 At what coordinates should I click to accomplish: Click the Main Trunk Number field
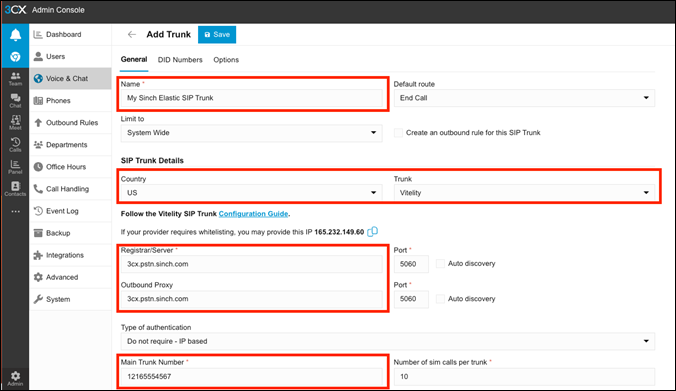[251, 376]
